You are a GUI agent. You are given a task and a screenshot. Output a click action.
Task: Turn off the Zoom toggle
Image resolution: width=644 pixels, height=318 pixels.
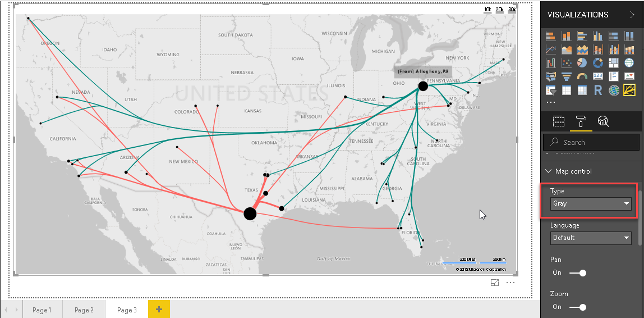(x=578, y=307)
